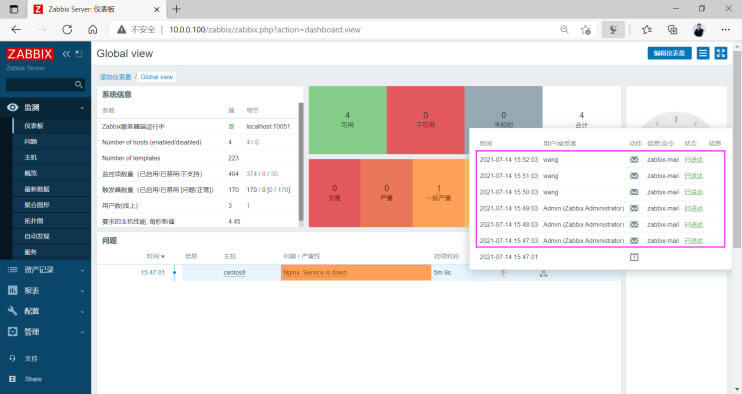Open a new browser tab with the plus button

[177, 9]
